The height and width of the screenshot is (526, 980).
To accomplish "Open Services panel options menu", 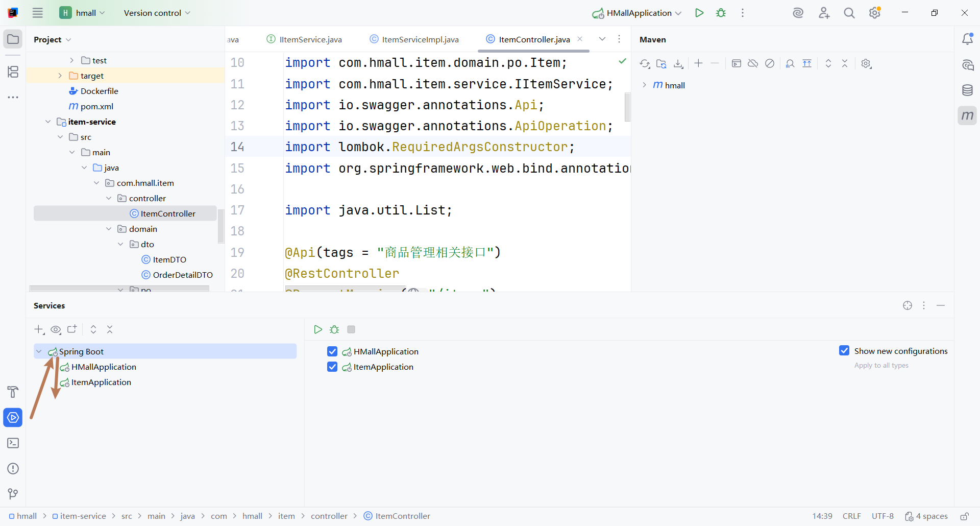I will click(x=924, y=305).
